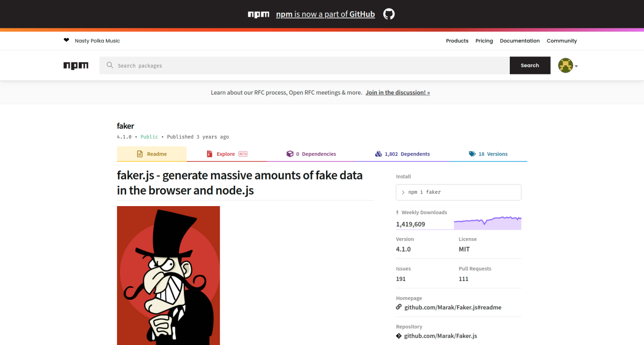The width and height of the screenshot is (644, 345).
Task: Switch to the Readme tab
Action: pyautogui.click(x=152, y=154)
